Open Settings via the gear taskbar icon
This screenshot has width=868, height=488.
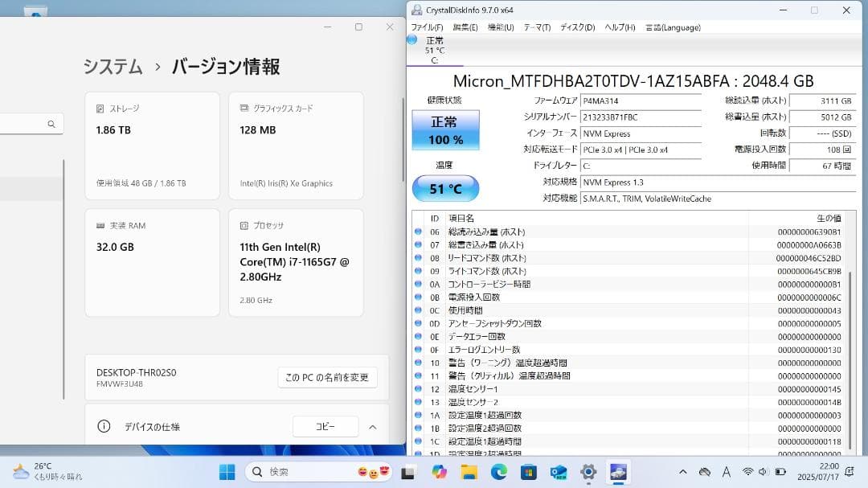588,472
